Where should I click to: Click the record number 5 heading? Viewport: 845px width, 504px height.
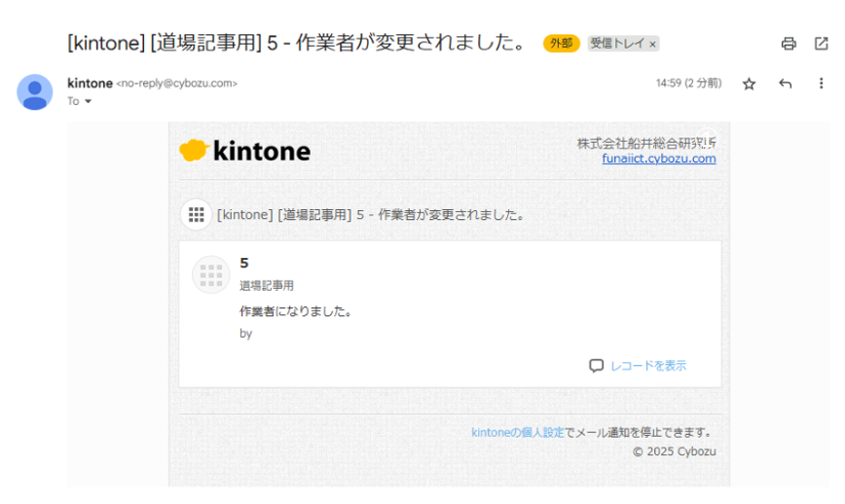[x=244, y=263]
